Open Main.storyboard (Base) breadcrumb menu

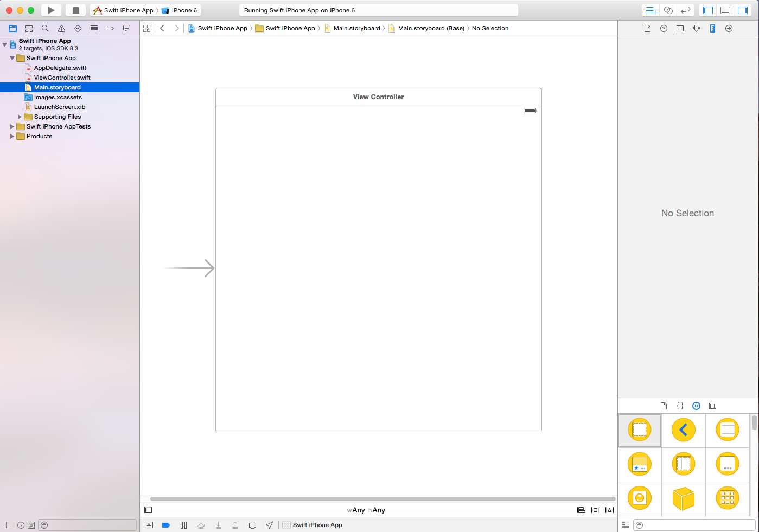coord(426,28)
